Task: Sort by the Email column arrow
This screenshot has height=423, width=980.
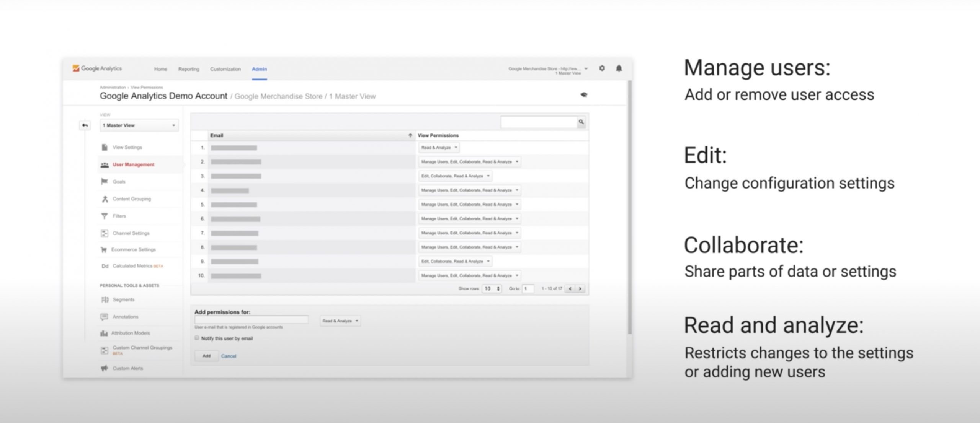Action: click(x=410, y=135)
